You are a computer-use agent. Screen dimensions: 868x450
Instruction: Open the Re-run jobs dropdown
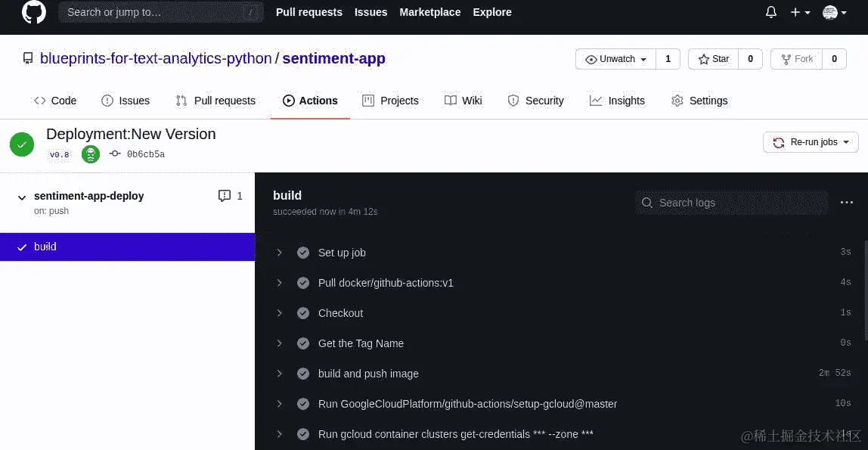(x=811, y=142)
